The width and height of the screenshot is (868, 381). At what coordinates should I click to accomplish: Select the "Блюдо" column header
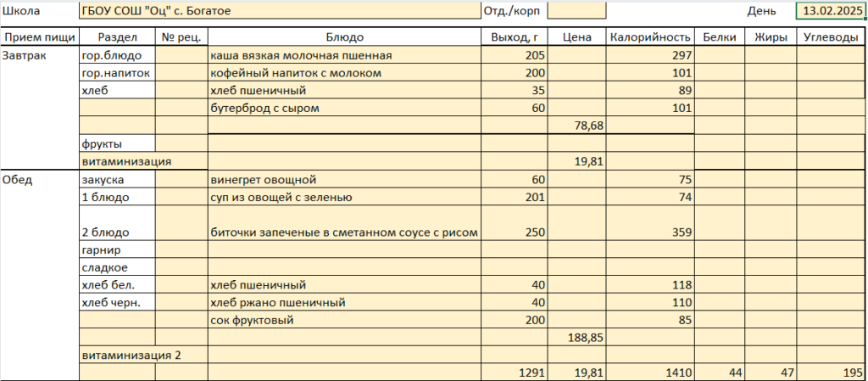(344, 37)
